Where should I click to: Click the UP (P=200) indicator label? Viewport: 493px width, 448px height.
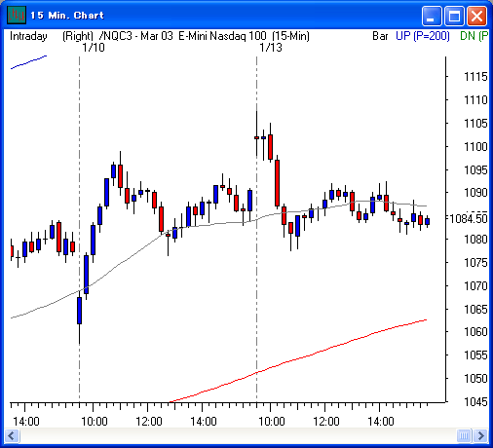point(423,36)
